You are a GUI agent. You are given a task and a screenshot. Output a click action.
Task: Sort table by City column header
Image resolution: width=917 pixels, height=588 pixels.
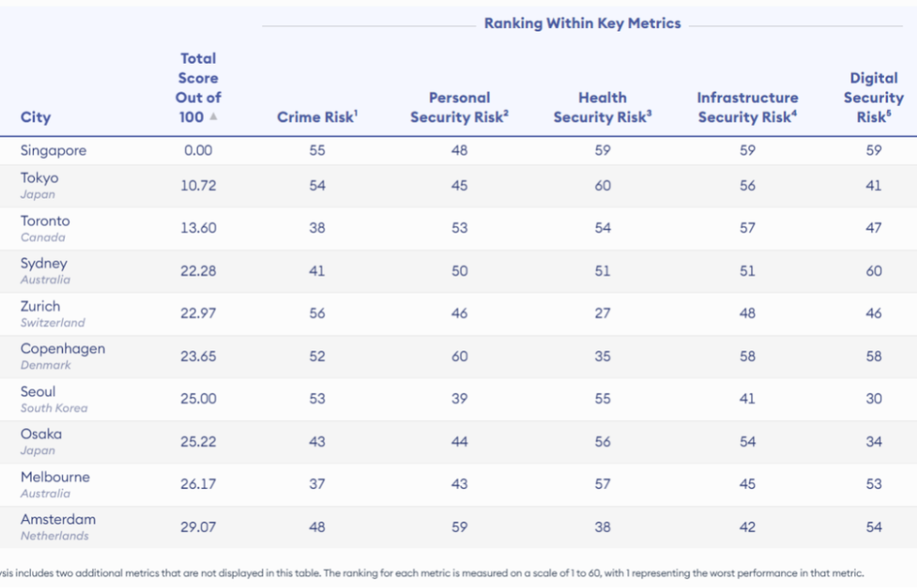[x=36, y=117]
